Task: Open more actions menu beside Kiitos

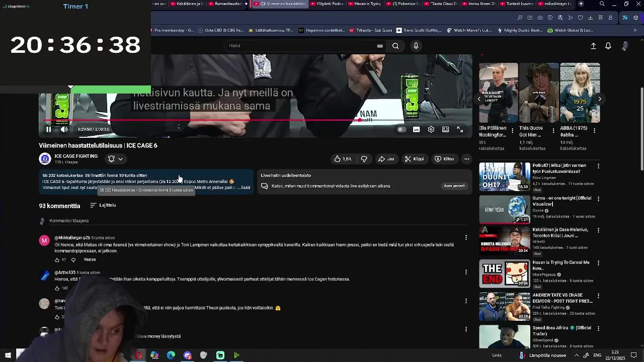Action: pyautogui.click(x=467, y=159)
